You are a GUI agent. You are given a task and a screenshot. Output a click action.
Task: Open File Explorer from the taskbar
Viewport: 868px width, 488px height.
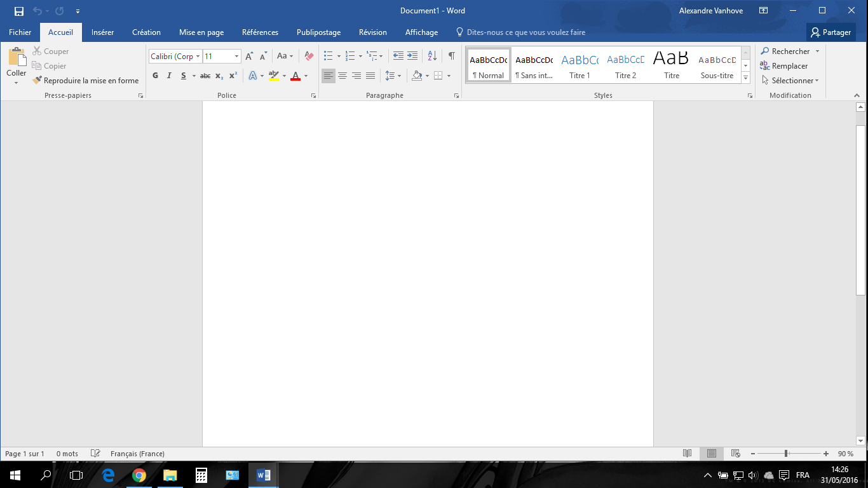pos(170,475)
